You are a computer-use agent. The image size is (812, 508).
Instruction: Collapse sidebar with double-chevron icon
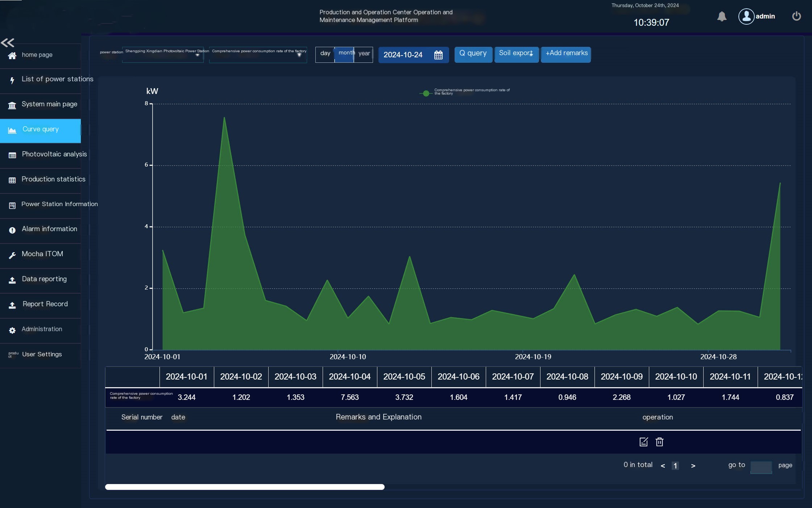pos(8,43)
